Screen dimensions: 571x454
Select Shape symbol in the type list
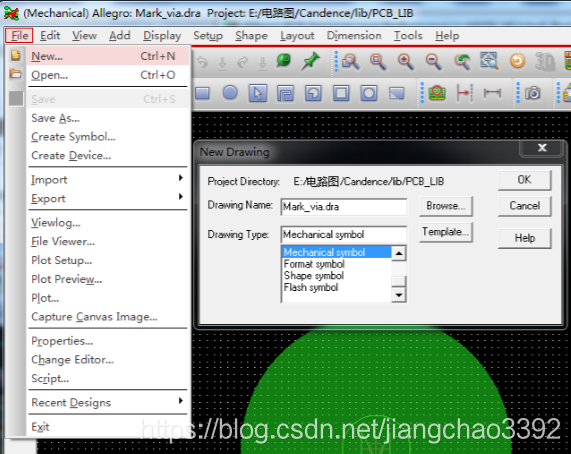point(314,276)
